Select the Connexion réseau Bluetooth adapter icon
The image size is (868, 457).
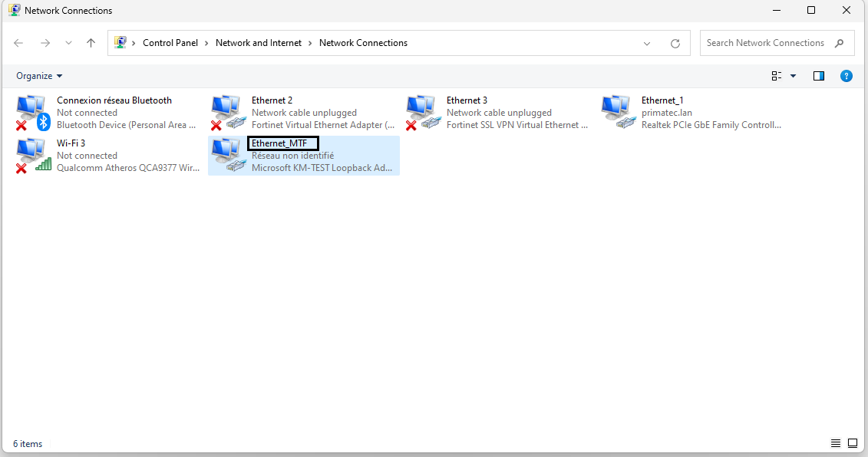[x=32, y=112]
